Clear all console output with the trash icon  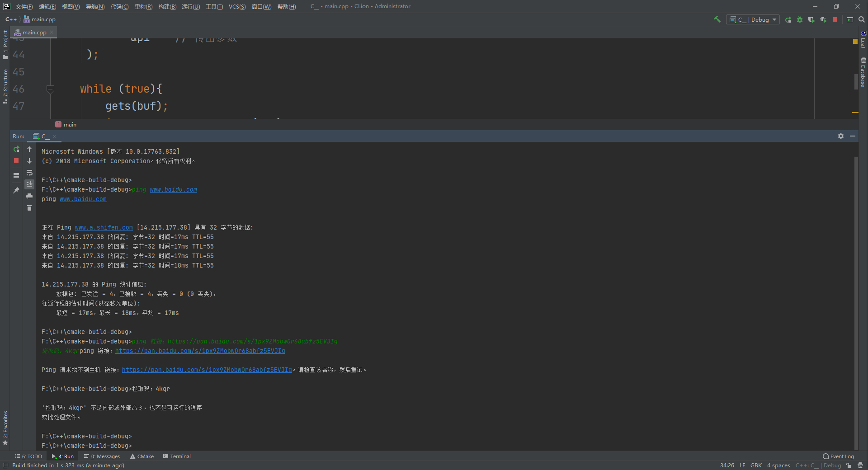click(x=29, y=208)
